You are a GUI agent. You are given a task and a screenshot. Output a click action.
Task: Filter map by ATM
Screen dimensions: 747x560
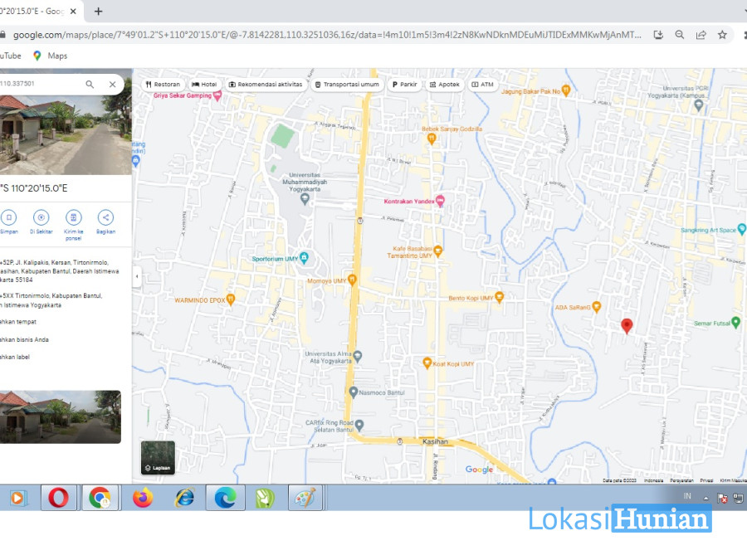pos(482,85)
